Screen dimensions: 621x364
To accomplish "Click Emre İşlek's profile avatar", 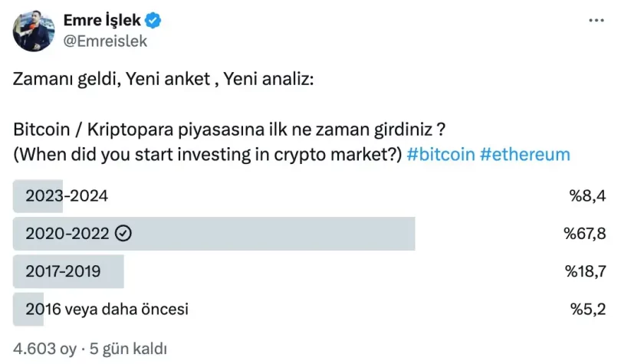I will point(32,31).
